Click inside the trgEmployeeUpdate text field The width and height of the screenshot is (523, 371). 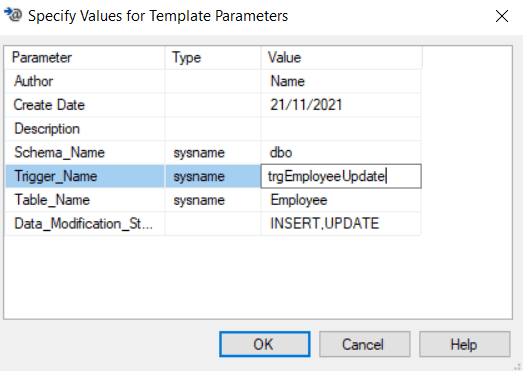(341, 176)
